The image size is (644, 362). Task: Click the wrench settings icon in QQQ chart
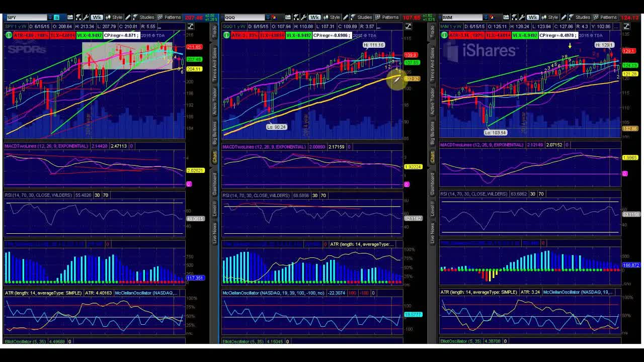pos(303,17)
